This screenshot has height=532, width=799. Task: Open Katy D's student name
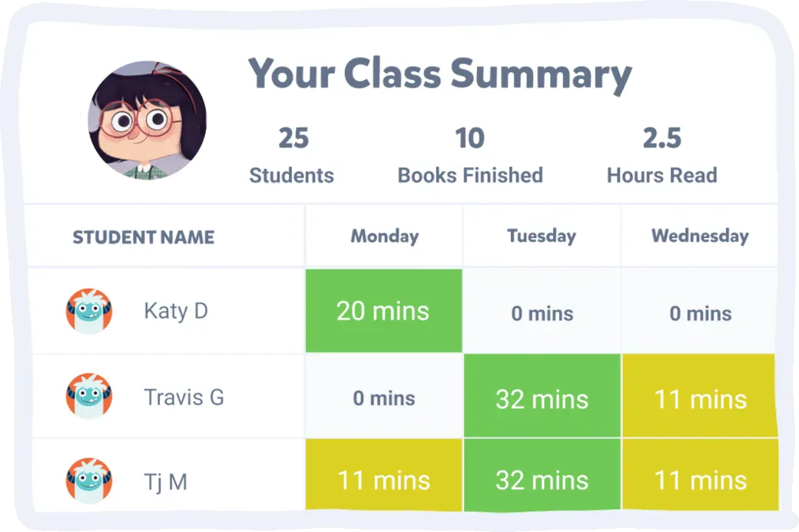(x=176, y=312)
